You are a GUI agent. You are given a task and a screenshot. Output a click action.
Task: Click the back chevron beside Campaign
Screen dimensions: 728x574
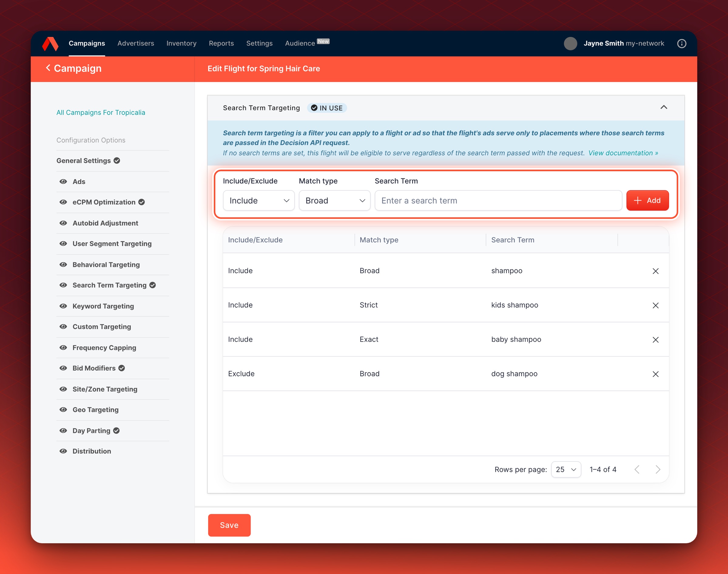pos(48,68)
